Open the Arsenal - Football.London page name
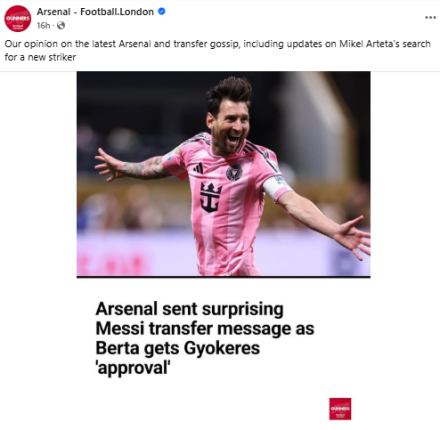This screenshot has width=440, height=430. point(95,12)
